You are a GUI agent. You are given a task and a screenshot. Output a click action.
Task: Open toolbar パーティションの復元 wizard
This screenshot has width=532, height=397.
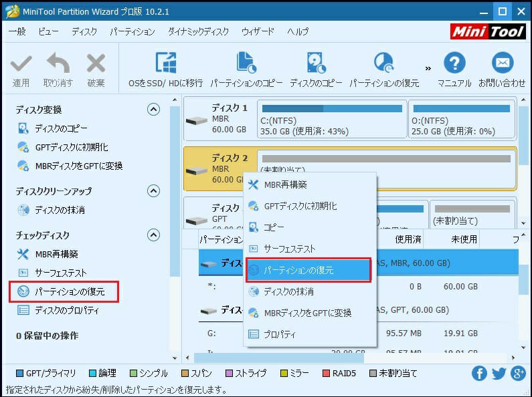click(x=384, y=70)
